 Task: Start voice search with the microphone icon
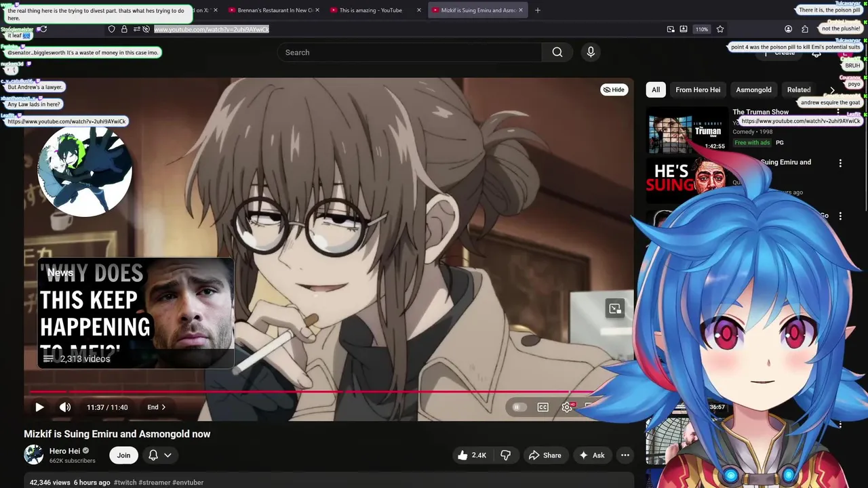click(x=591, y=52)
